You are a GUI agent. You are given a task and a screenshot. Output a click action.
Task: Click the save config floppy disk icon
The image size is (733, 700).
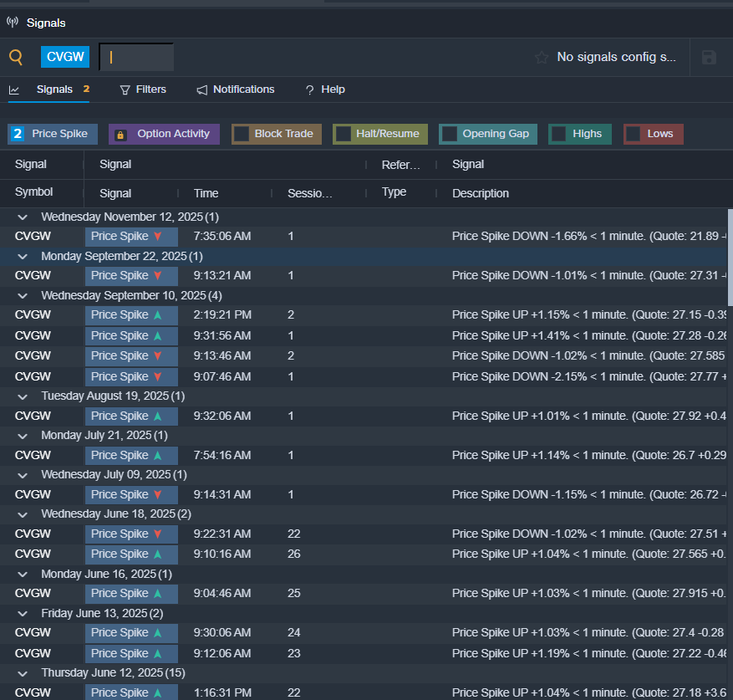click(x=709, y=57)
